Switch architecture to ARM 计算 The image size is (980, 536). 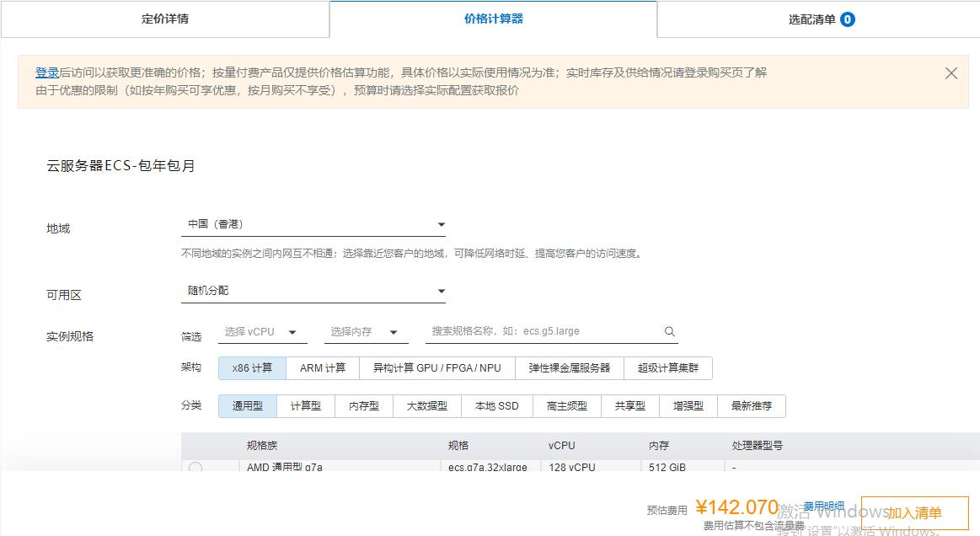[x=322, y=367]
